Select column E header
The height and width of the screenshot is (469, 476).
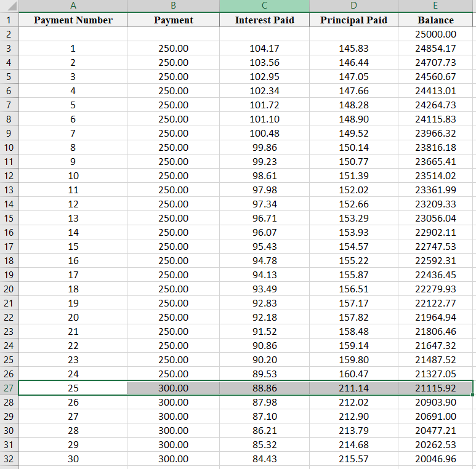point(435,6)
